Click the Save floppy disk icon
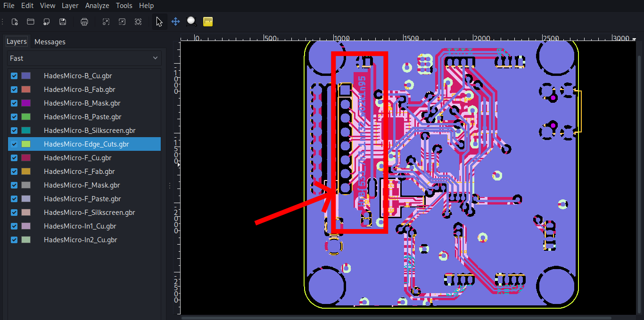Viewport: 644px width, 320px height. (62, 22)
